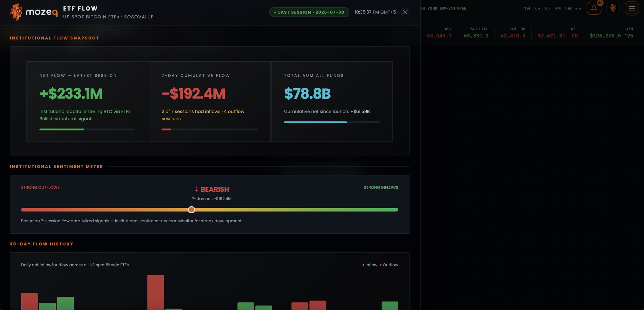Click the 24H LOW value 62,410.5
Screen dimensions: 644x310
[x=513, y=36]
